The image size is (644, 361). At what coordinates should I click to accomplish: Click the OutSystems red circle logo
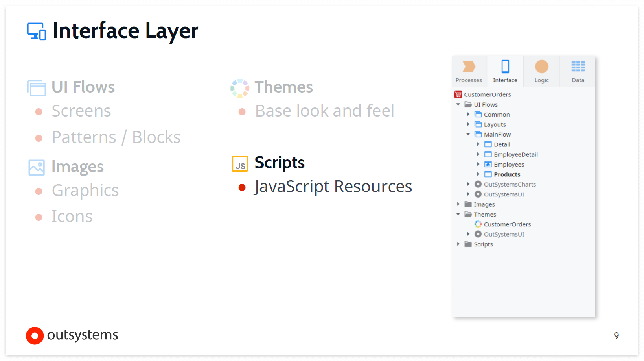click(x=35, y=336)
